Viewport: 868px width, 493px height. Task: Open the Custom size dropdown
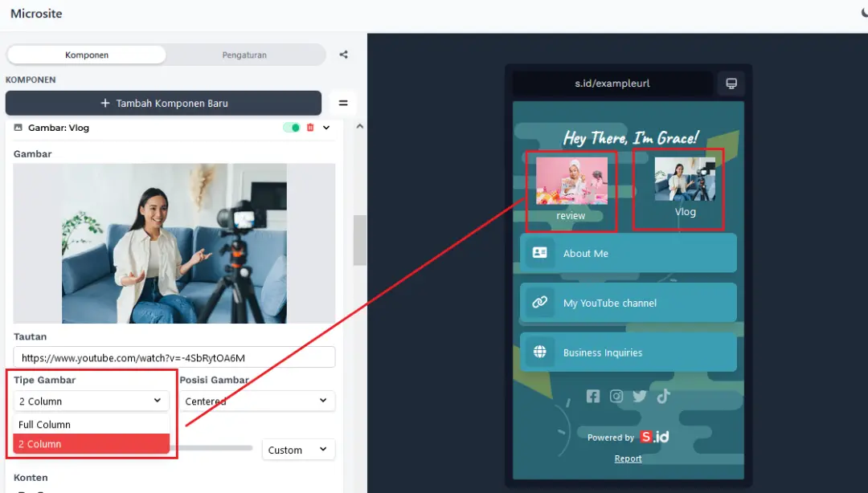(298, 450)
